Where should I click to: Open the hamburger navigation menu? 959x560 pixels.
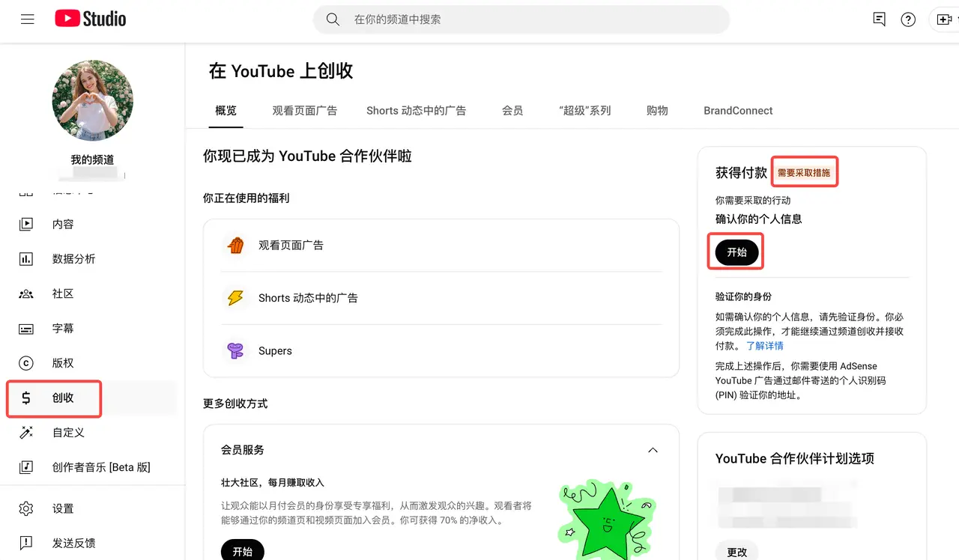click(28, 19)
